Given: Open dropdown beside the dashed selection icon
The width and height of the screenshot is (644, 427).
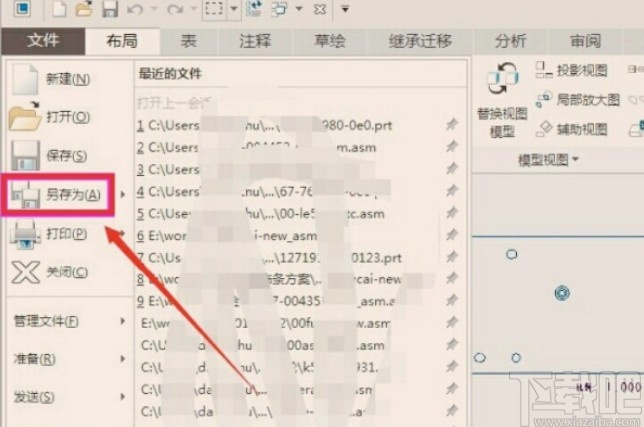Looking at the screenshot, I should [x=233, y=9].
